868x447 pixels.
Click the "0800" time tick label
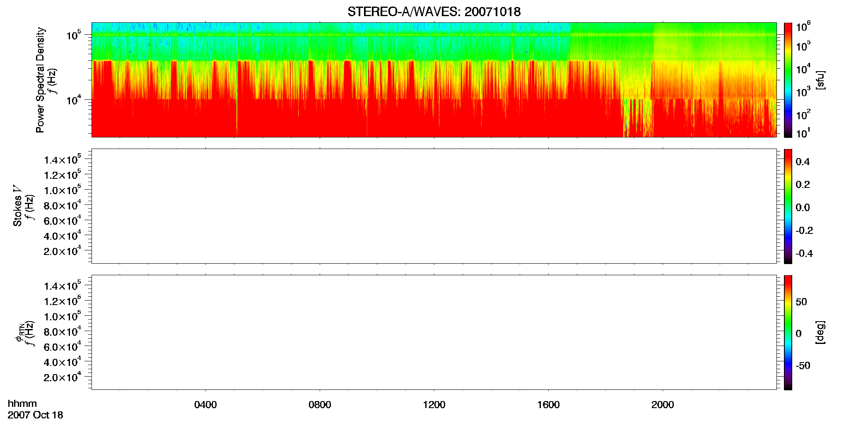click(320, 405)
